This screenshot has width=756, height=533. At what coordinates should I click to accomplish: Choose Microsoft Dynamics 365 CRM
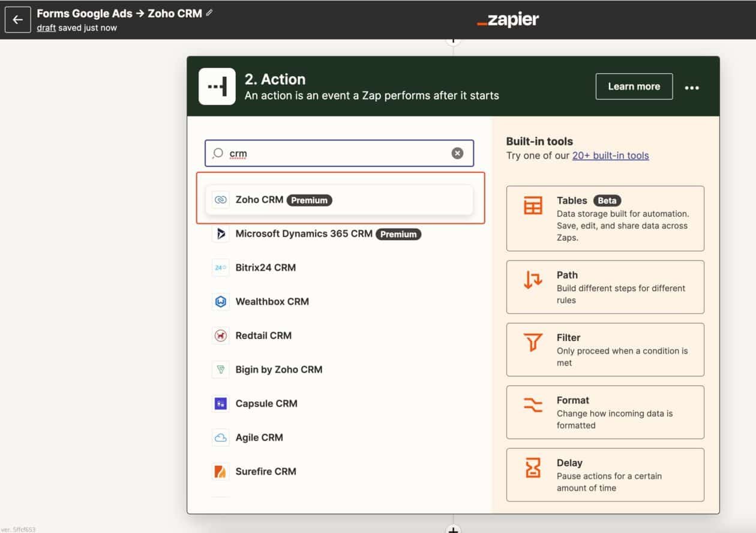point(304,233)
